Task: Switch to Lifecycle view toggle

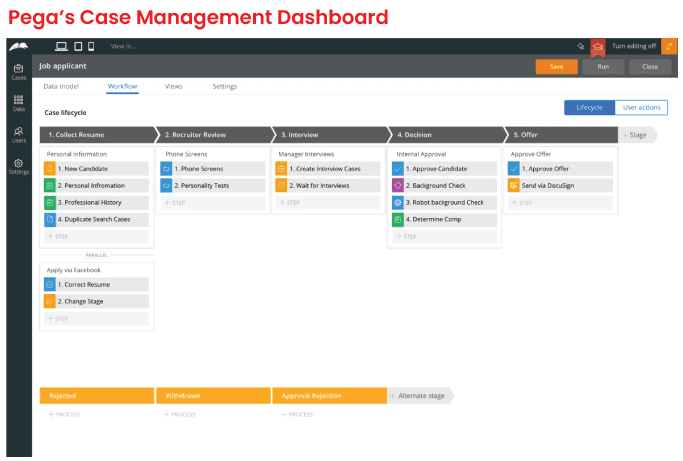Action: pos(589,107)
